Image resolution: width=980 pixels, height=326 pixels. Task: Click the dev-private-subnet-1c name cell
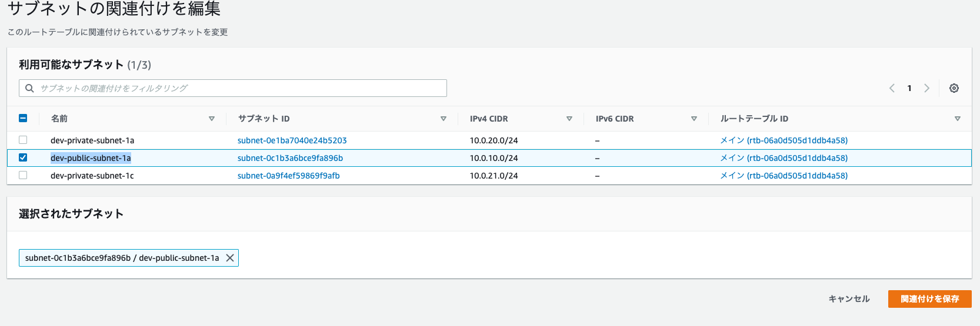coord(92,176)
